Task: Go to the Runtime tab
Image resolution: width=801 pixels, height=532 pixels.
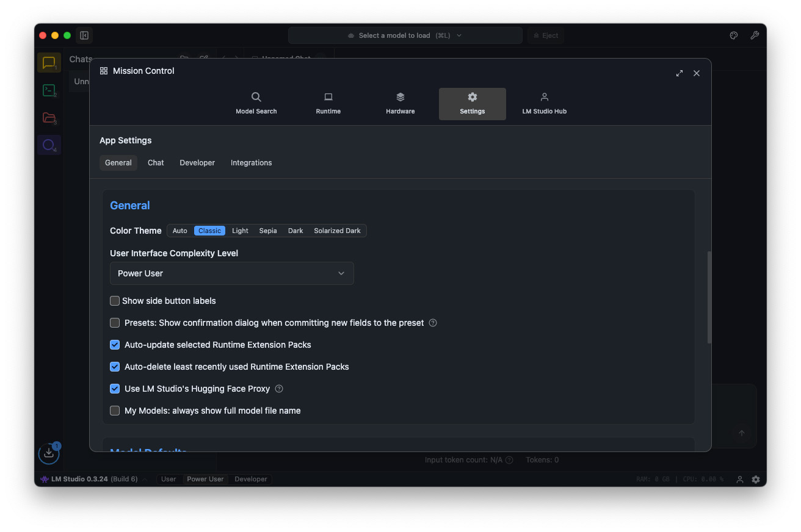Action: 328,104
